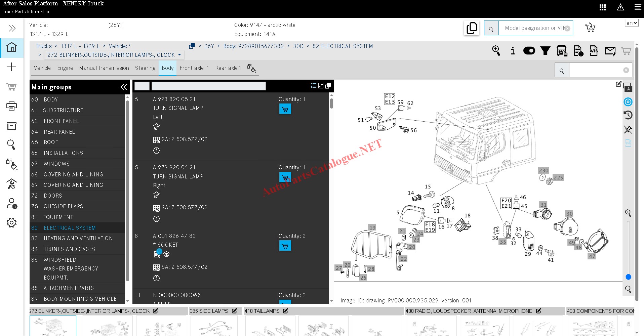Open the apps grid icon in header

coord(603,7)
